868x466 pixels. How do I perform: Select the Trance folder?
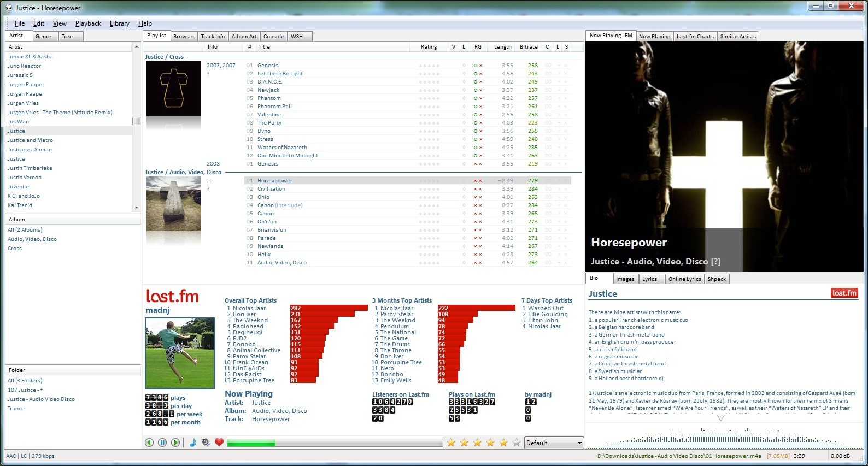pyautogui.click(x=16, y=409)
